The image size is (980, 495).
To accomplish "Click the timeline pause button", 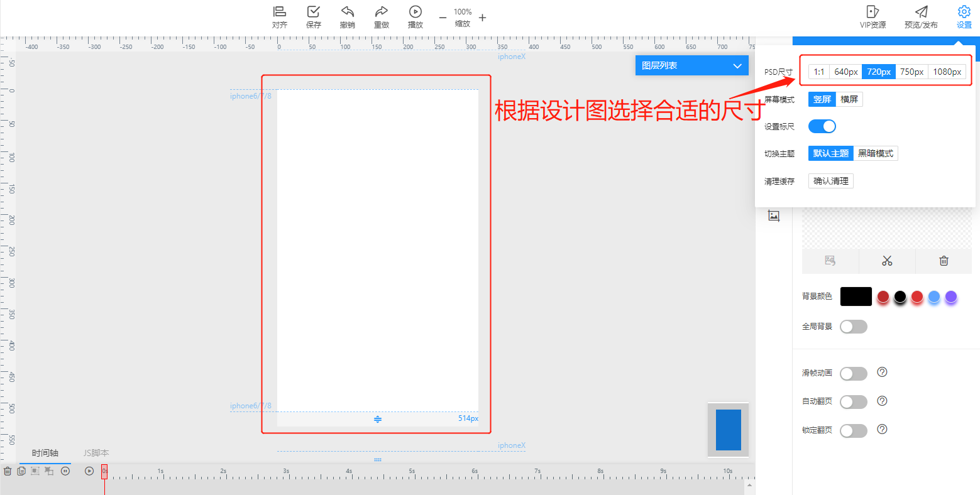I will (65, 471).
